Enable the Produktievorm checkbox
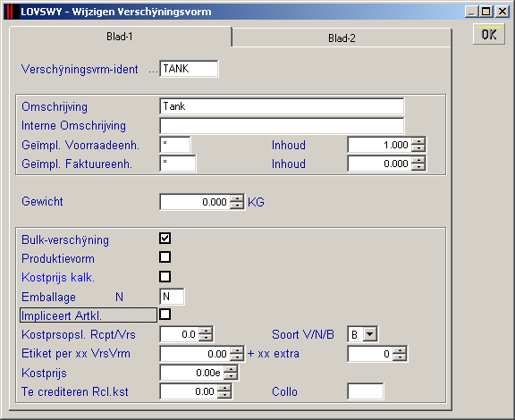Screen dimensions: 515x420 tap(165, 257)
